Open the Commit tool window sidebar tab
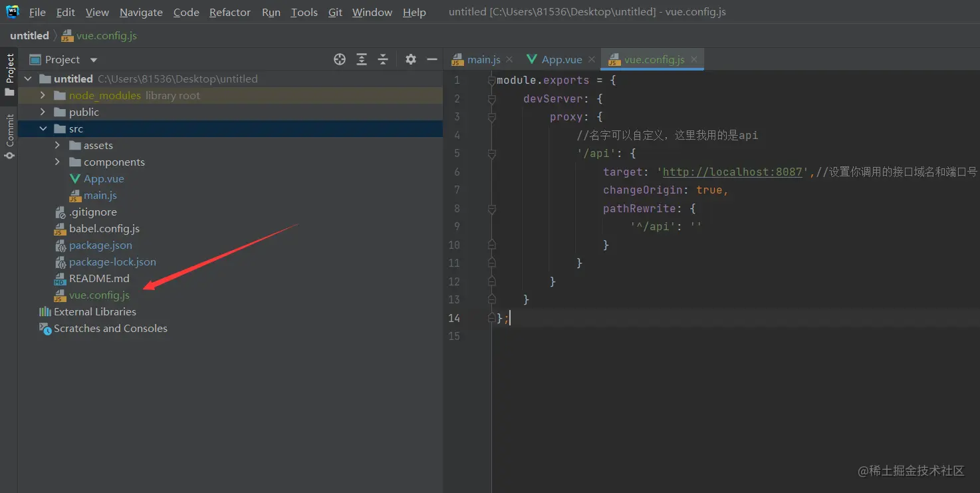The image size is (980, 493). (9, 136)
